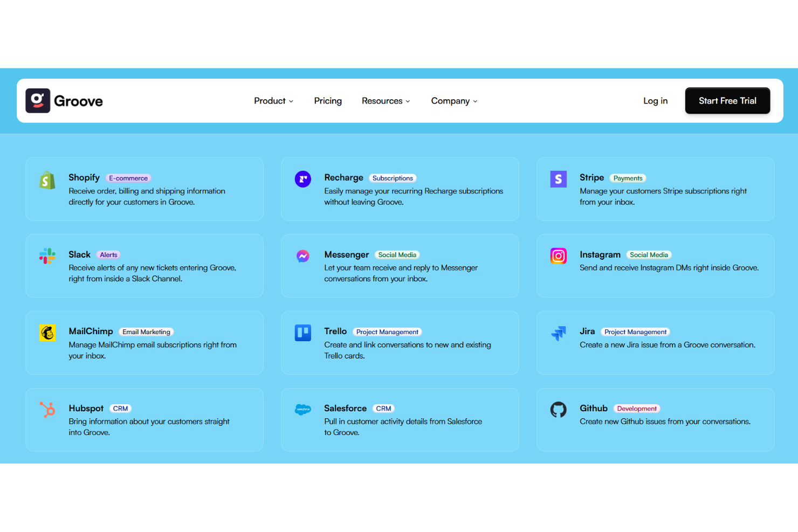The image size is (798, 532).
Task: Click the MailChimp monkey icon
Action: [47, 333]
